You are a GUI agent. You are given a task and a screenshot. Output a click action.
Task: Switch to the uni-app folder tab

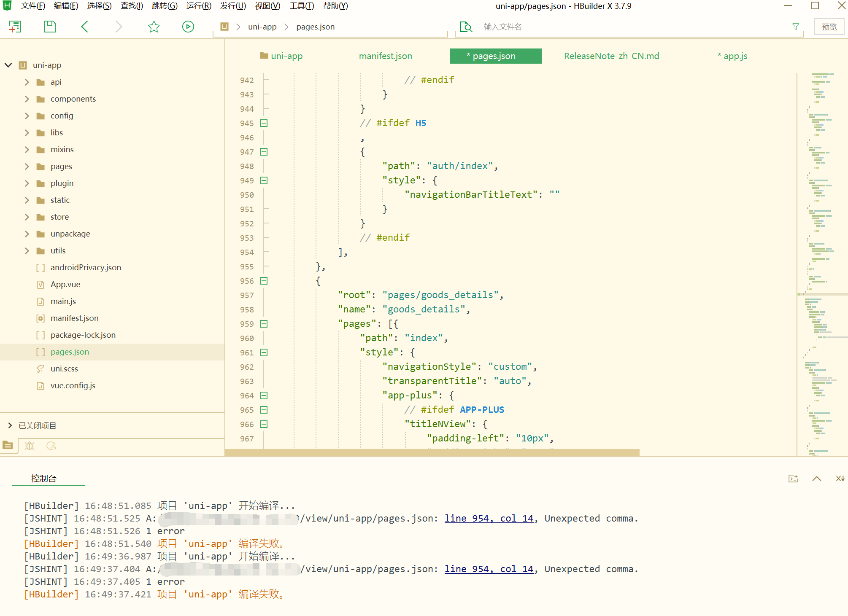pos(281,56)
